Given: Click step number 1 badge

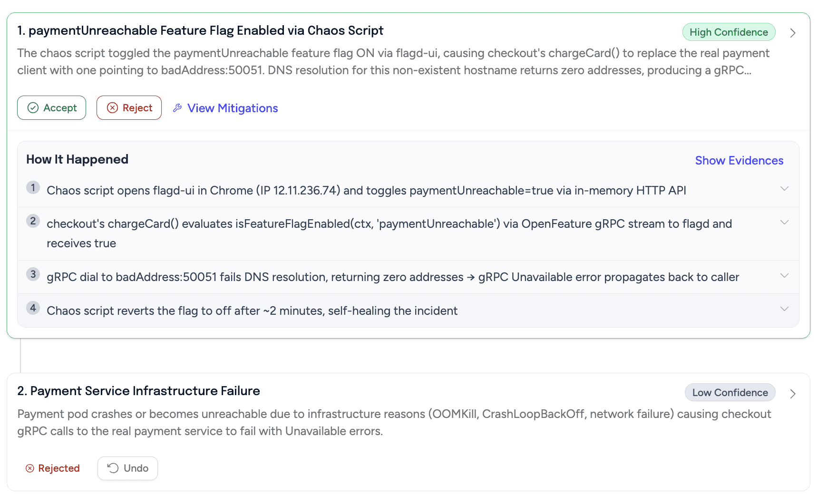Looking at the screenshot, I should (33, 187).
